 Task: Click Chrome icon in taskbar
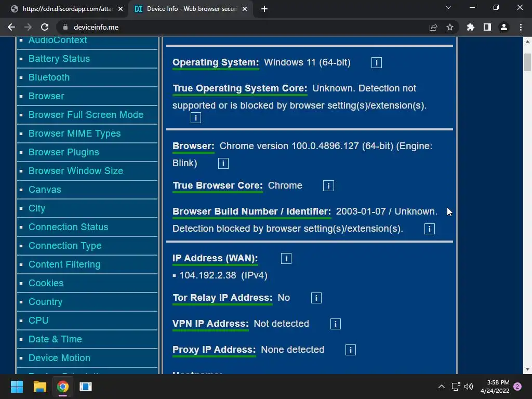pos(63,387)
